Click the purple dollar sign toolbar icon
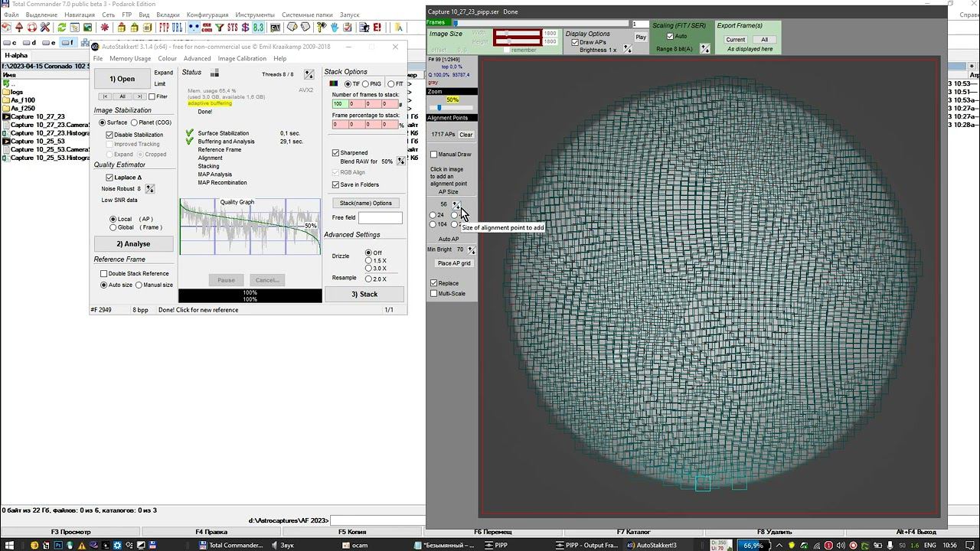This screenshot has width=980, height=551. [245, 28]
